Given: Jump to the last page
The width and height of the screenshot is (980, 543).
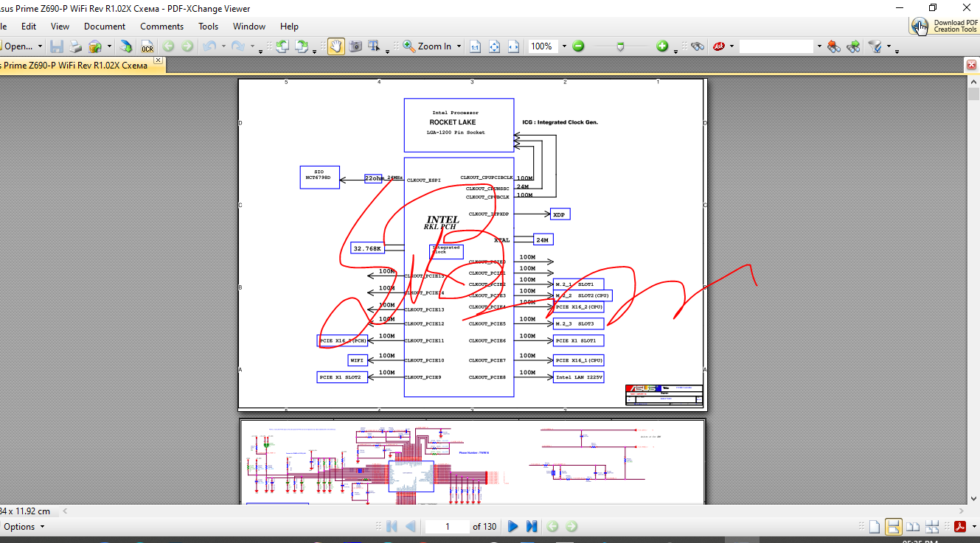Looking at the screenshot, I should (532, 526).
